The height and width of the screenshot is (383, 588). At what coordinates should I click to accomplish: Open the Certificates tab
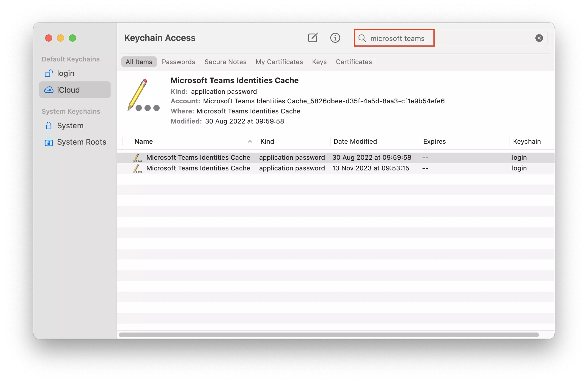pos(354,62)
